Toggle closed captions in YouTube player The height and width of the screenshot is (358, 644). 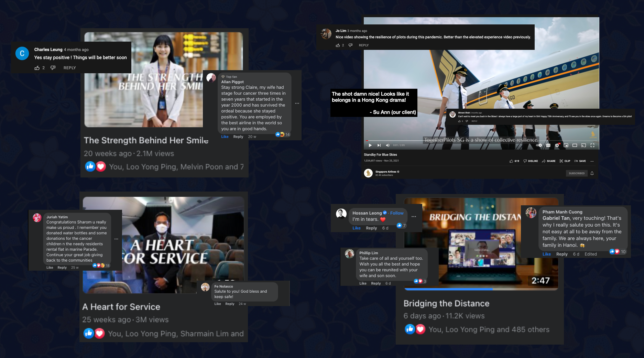pyautogui.click(x=548, y=145)
